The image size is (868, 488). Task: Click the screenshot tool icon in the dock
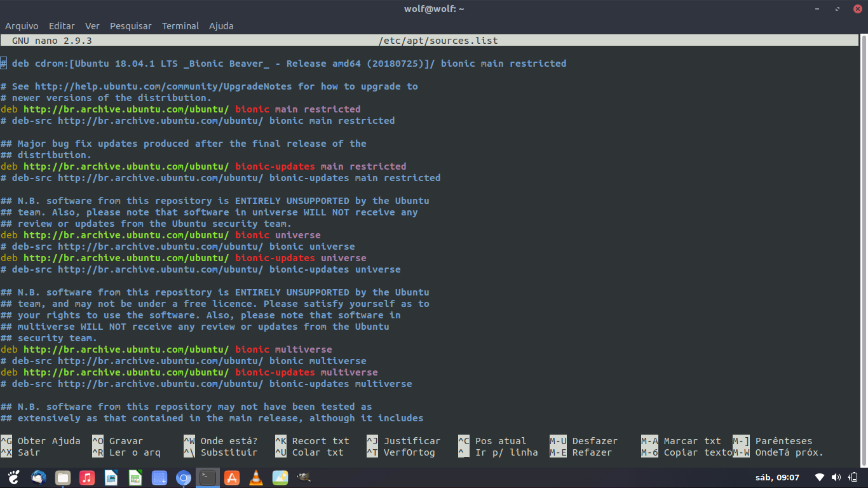[x=159, y=477]
